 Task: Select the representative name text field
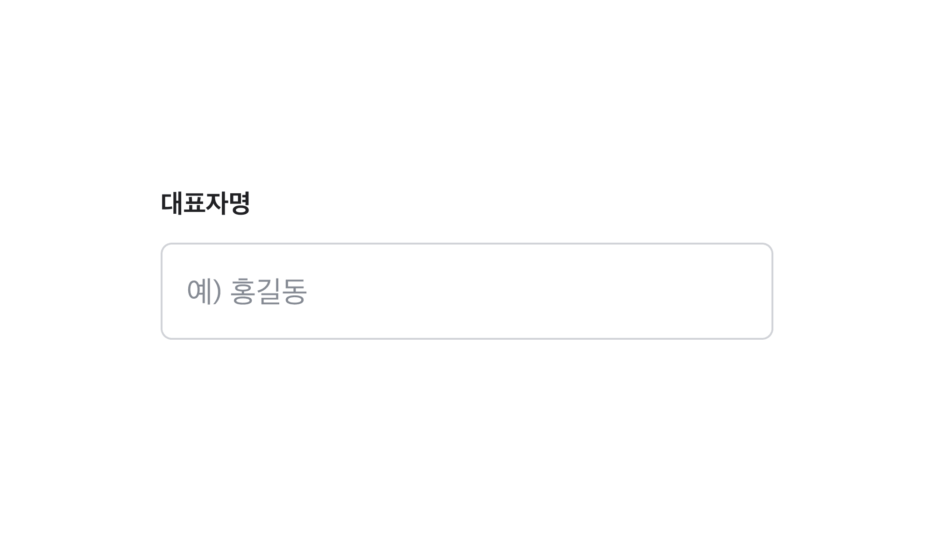click(467, 291)
